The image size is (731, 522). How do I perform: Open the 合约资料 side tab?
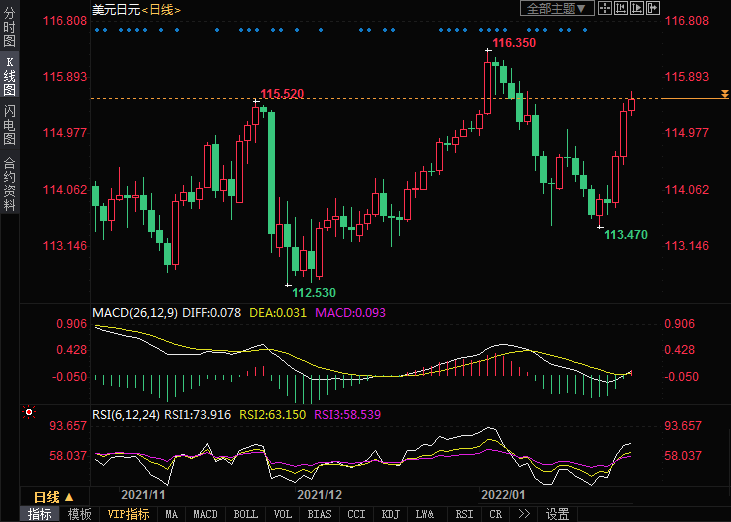pyautogui.click(x=9, y=185)
